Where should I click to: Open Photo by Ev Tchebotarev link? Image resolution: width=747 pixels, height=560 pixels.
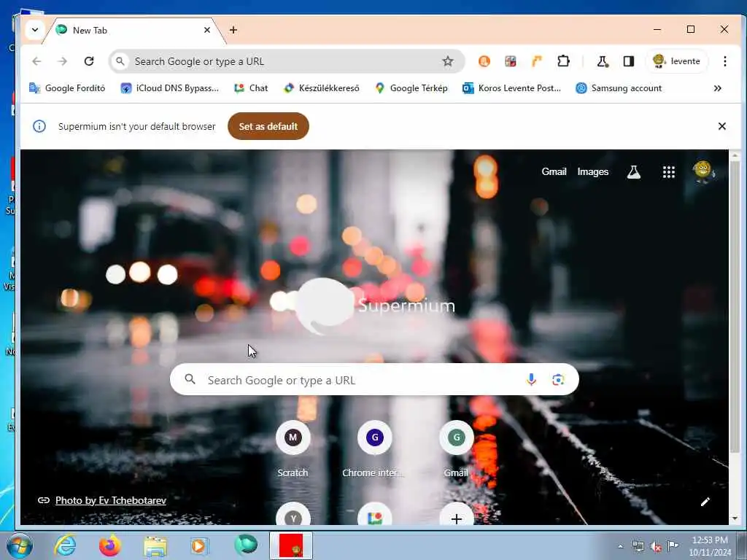(x=111, y=500)
